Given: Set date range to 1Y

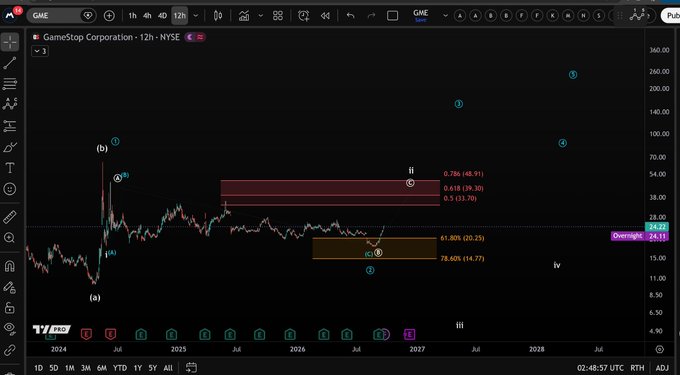Looking at the screenshot, I should (137, 368).
